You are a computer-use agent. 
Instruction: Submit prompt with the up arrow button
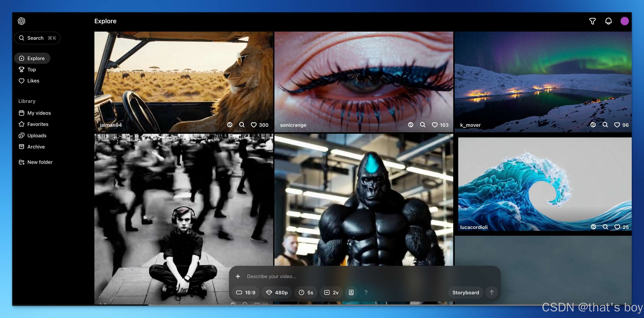492,293
